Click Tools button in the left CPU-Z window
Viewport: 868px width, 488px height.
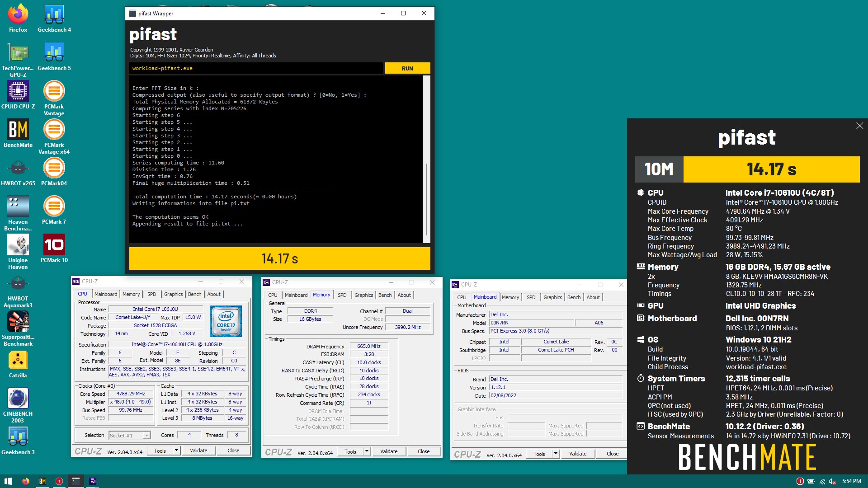coord(160,450)
